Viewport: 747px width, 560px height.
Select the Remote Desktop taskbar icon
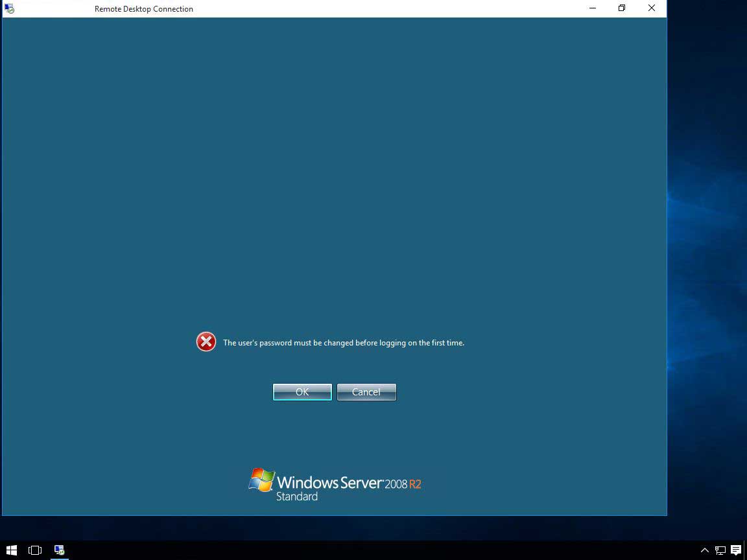59,550
